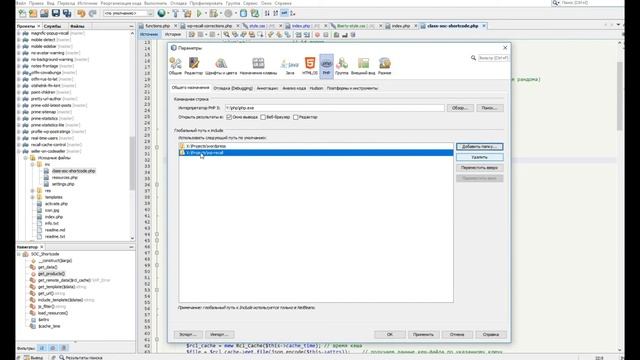The width and height of the screenshot is (640, 360).
Task: Click the green Run Project icon
Action: click(199, 13)
